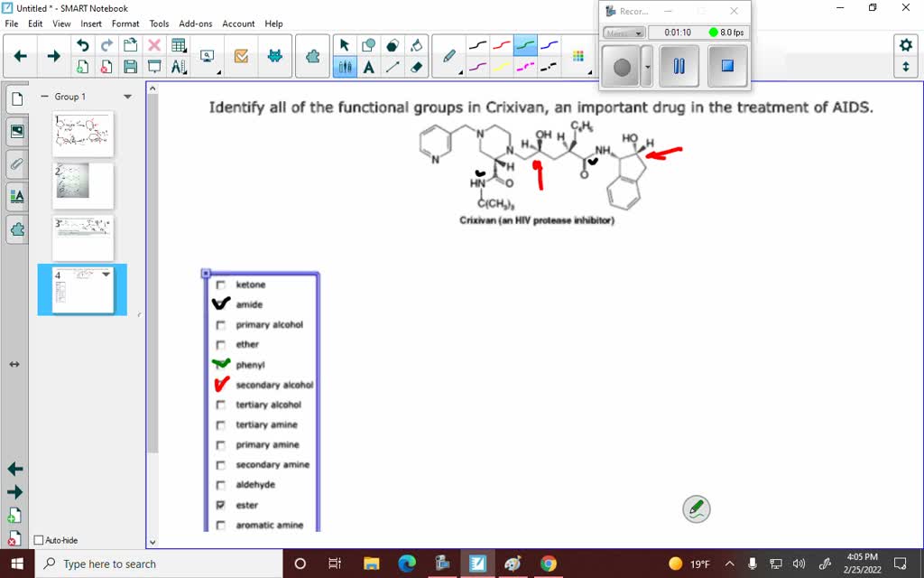This screenshot has height=578, width=924.
Task: Enable the Auto-hide option
Action: click(x=40, y=540)
